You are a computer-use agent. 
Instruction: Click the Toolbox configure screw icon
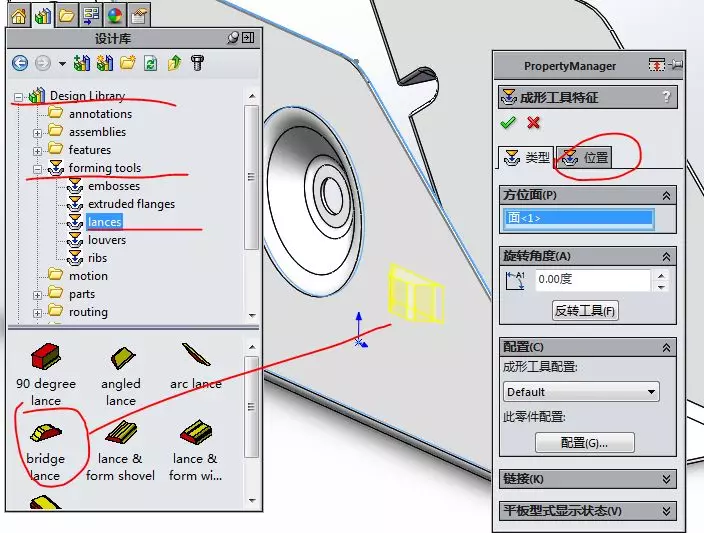click(197, 63)
